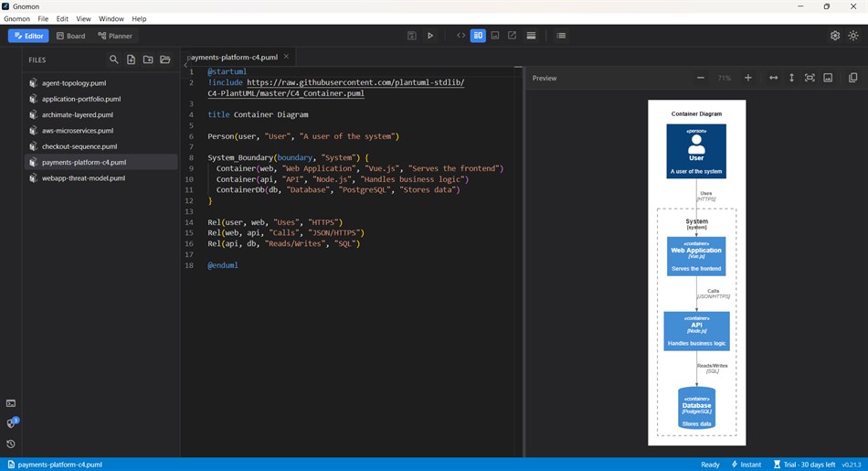Screen dimensions: 868x471
Task: Open agent-topology.puml file
Action: point(101,83)
